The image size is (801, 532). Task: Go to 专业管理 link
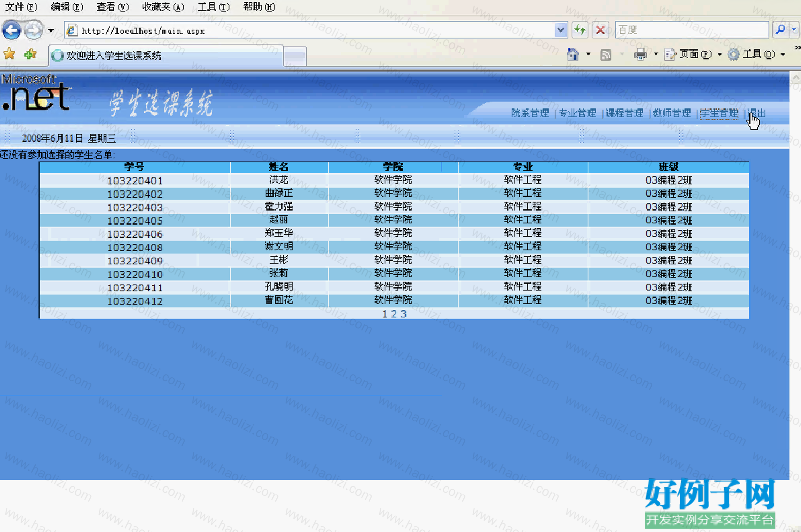tap(577, 113)
